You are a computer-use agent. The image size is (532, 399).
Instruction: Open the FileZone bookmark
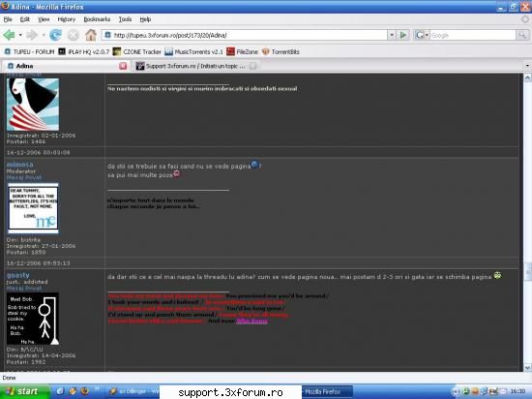[242, 51]
